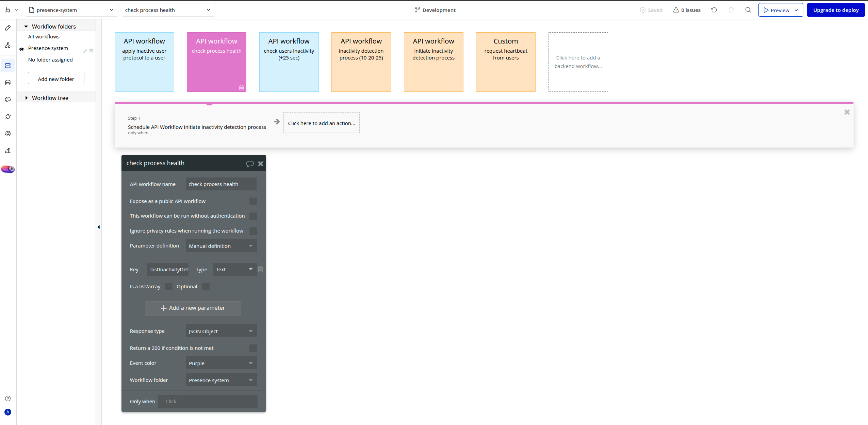Delete the lastInactivityDet parameter with trash icon
868x425 pixels.
coord(260,269)
